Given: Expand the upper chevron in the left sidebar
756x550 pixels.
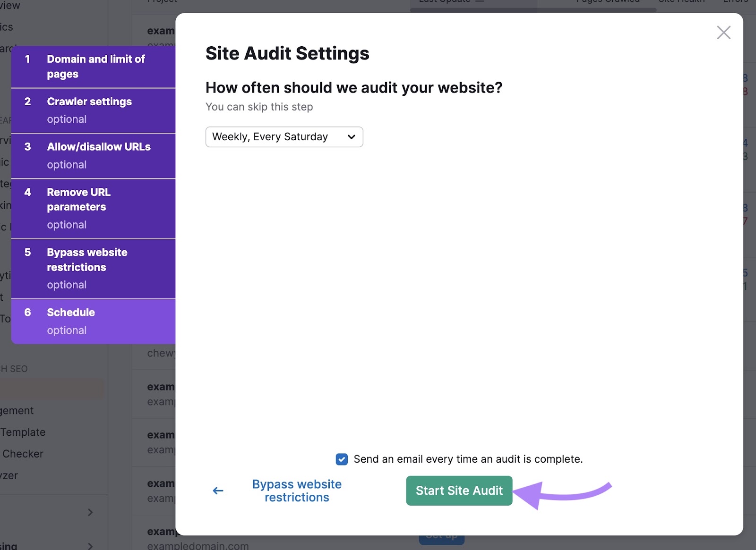Looking at the screenshot, I should (90, 512).
